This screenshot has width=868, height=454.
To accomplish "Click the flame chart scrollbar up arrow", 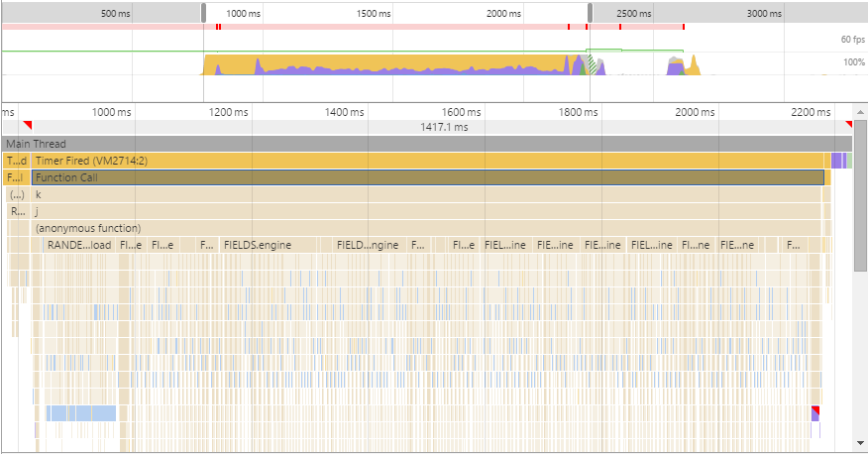I will pyautogui.click(x=860, y=112).
